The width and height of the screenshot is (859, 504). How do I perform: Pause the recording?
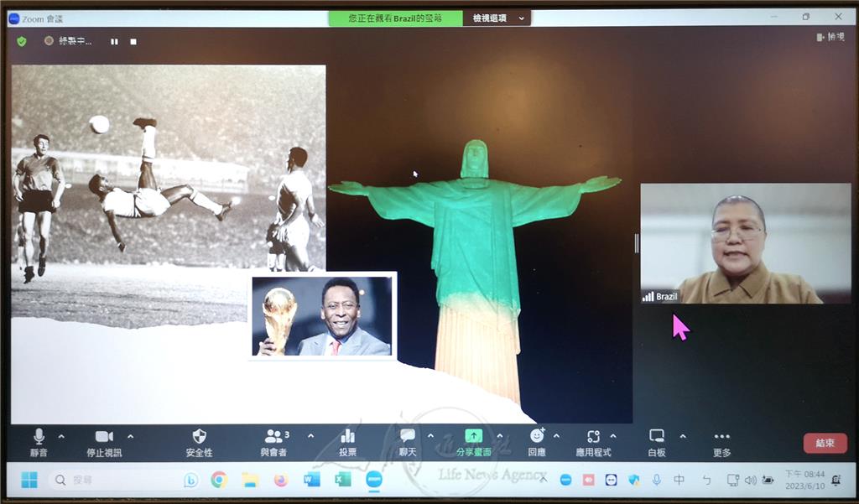click(x=114, y=42)
